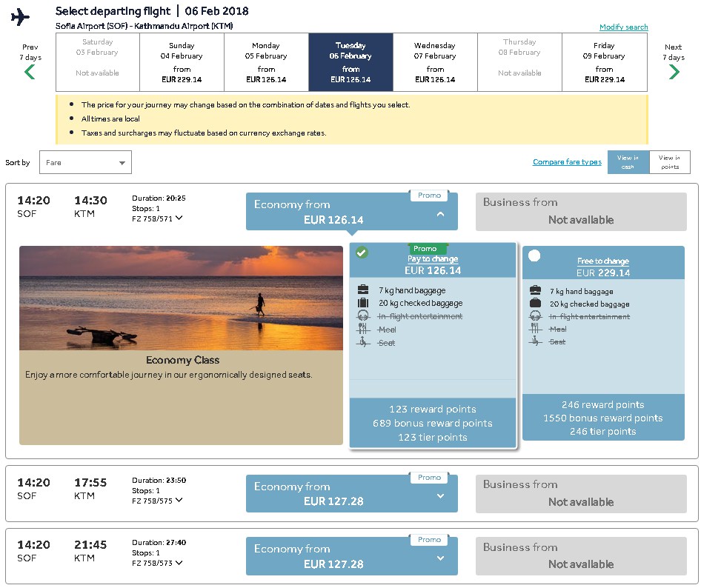The width and height of the screenshot is (701, 588).
Task: Click green checkmark on Promo fare card
Action: [x=362, y=253]
